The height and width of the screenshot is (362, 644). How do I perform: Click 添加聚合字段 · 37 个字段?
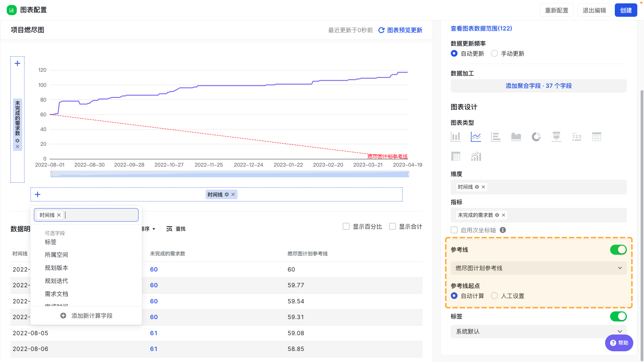pos(539,86)
